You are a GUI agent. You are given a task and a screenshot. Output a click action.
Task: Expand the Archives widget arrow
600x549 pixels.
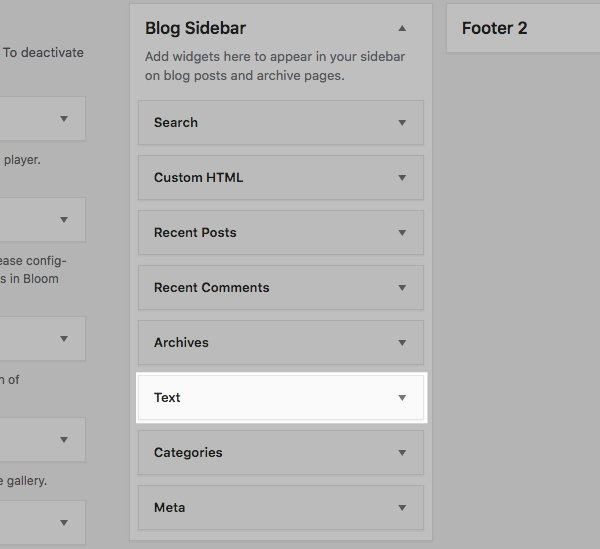click(x=402, y=343)
